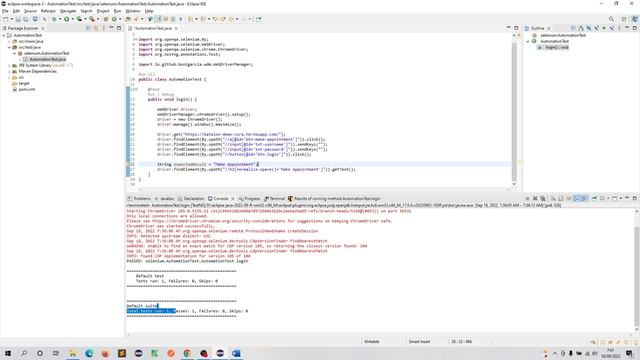The image size is (640, 360).
Task: Open Results of running method tab
Action: tap(334, 198)
